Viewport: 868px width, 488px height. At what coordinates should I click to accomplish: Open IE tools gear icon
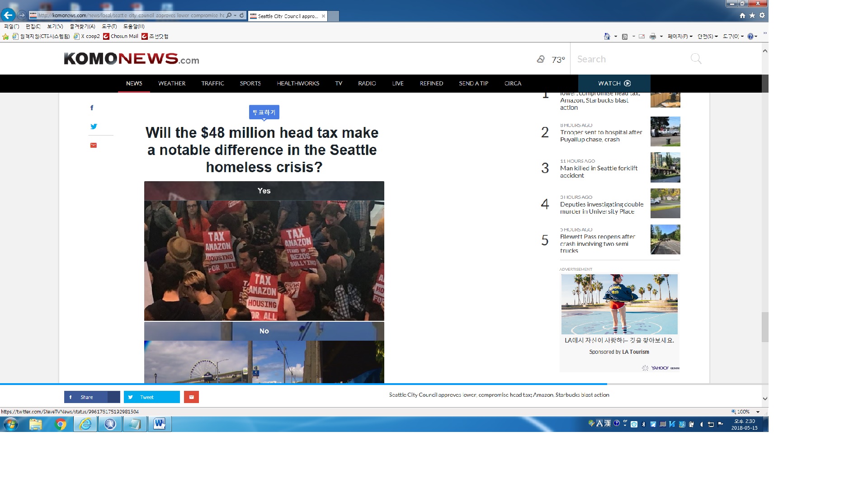(762, 15)
